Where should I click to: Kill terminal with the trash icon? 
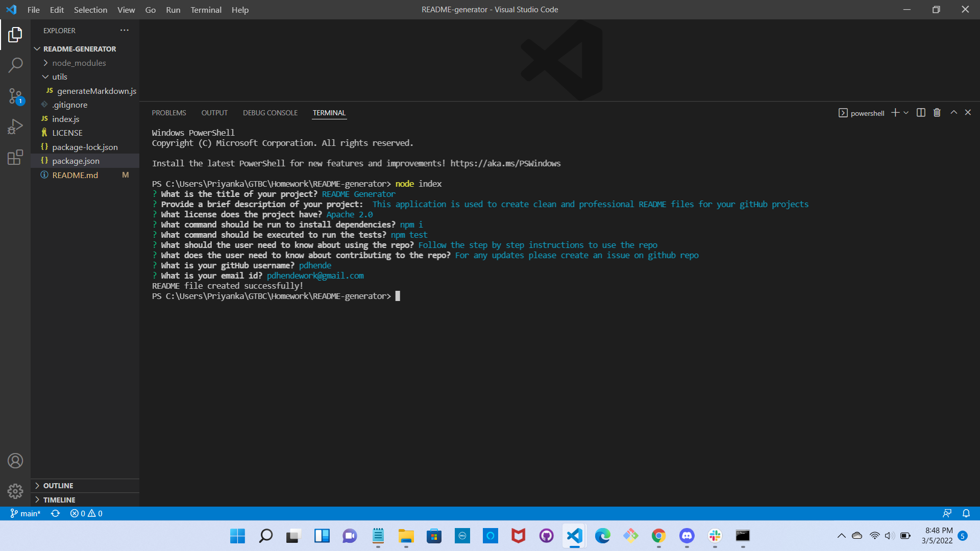937,113
